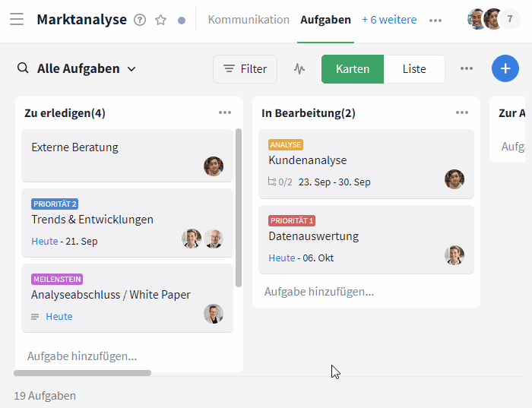The width and height of the screenshot is (532, 408).
Task: Click the horizontal board scrollbar
Action: point(82,373)
